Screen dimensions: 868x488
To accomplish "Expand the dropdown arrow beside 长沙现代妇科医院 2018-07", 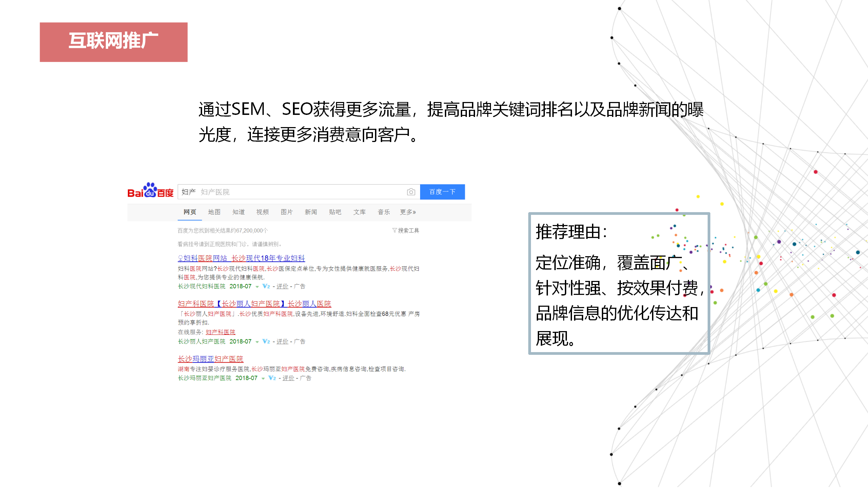I will (257, 287).
